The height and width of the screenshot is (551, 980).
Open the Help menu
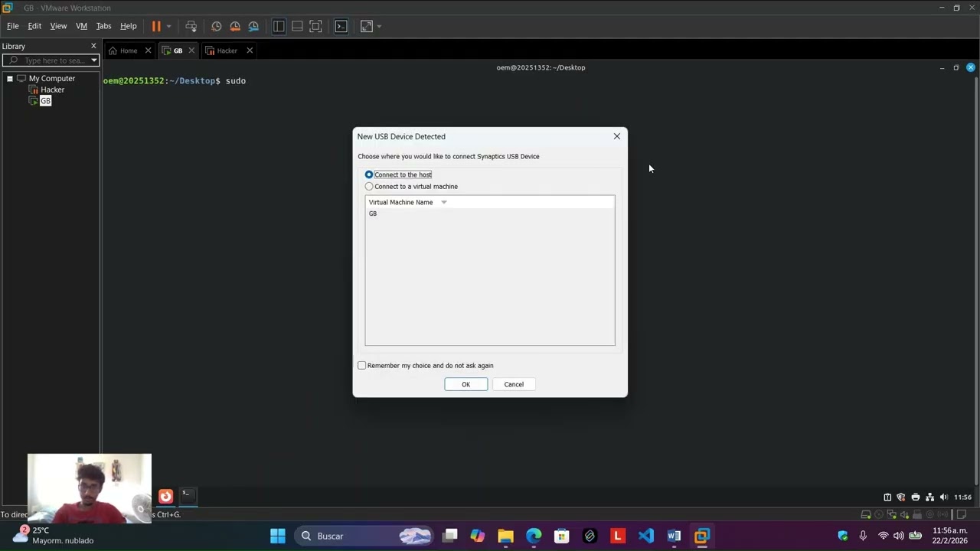tap(129, 26)
